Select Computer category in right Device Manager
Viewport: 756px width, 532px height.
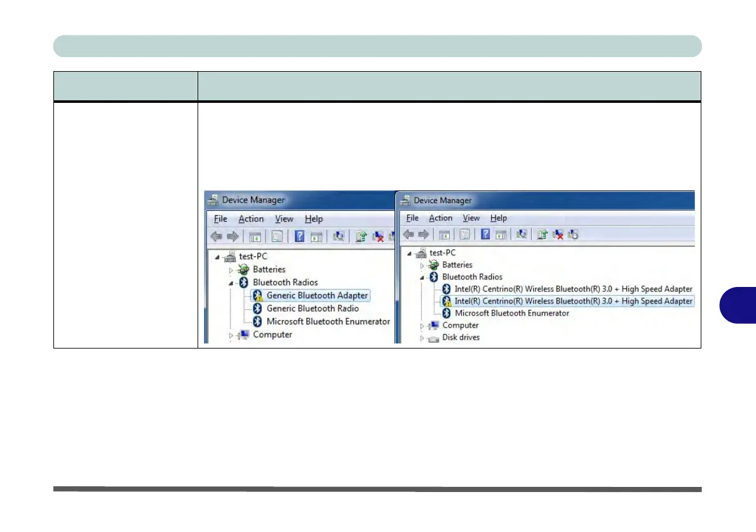(x=461, y=326)
